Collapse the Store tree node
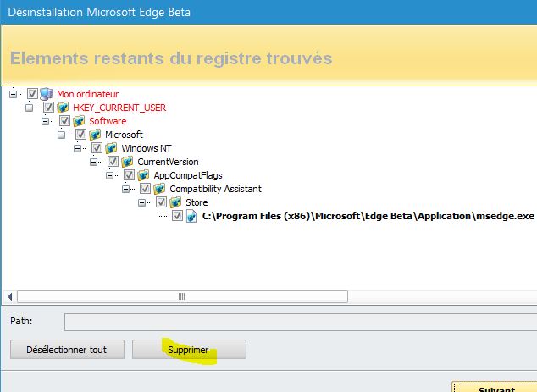 point(141,202)
